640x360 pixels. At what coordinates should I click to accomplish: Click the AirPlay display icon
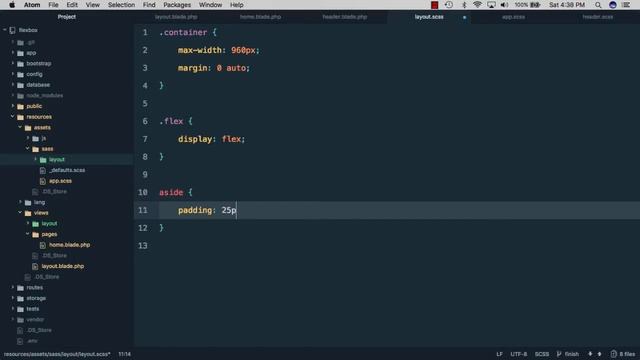491,5
